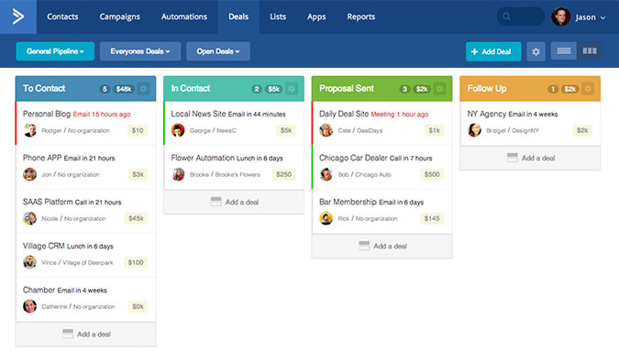Select the Deals tab

tap(238, 17)
